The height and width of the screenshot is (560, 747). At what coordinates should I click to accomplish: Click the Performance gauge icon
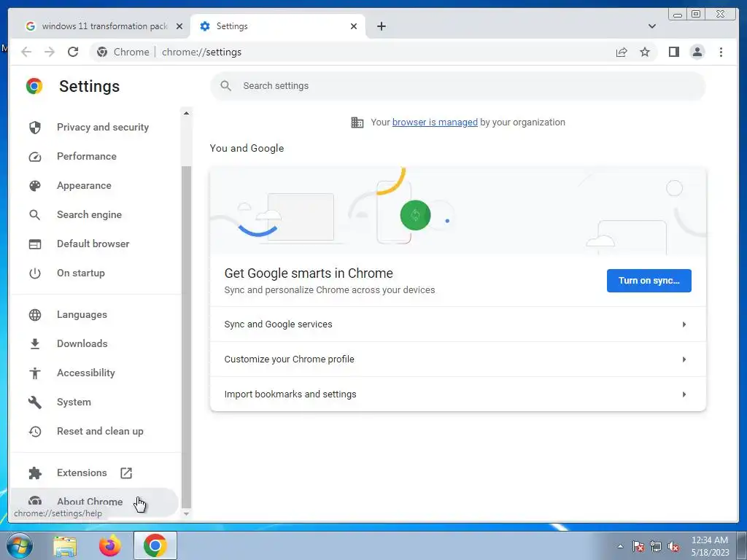tap(35, 157)
